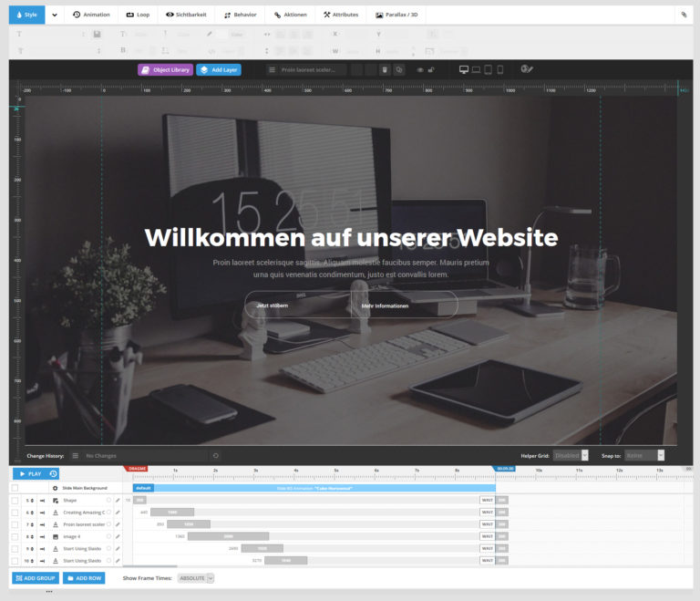Toggle the circle next to Image 4 layer

(108, 536)
